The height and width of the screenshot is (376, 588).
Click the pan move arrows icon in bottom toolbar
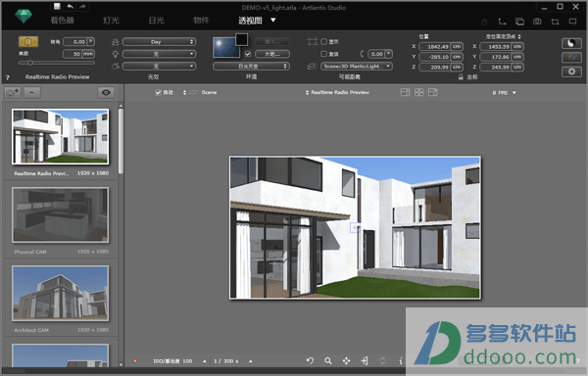point(346,360)
